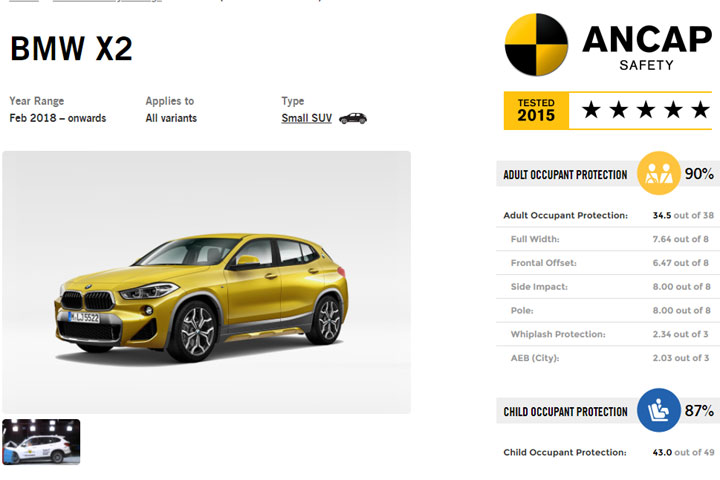
Task: Select the Side Impact score row
Action: click(610, 287)
